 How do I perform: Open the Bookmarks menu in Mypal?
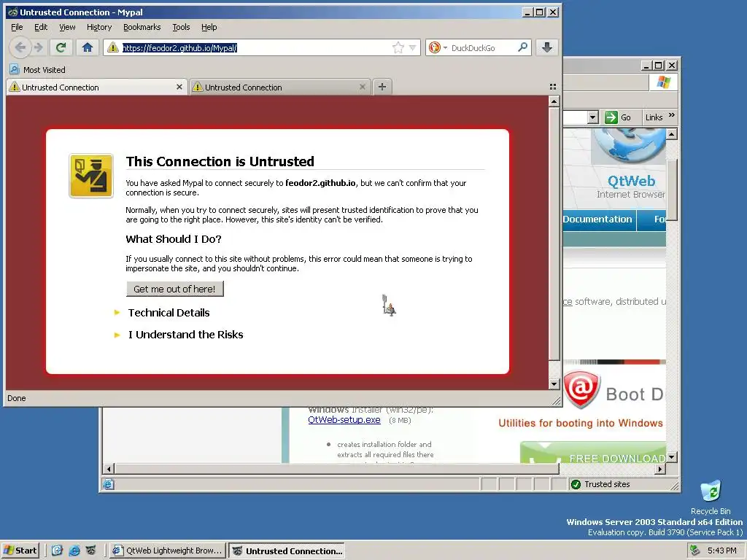[142, 27]
